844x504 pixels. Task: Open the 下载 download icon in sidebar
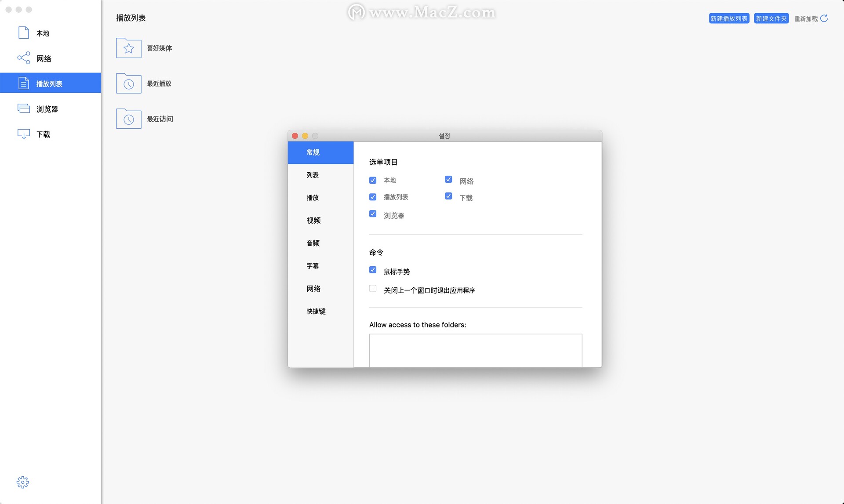[x=24, y=134]
